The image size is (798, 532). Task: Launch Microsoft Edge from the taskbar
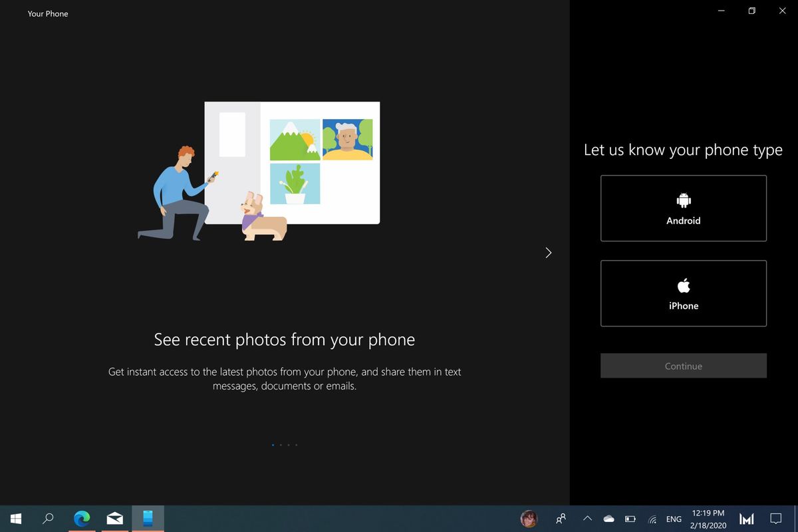tap(81, 518)
